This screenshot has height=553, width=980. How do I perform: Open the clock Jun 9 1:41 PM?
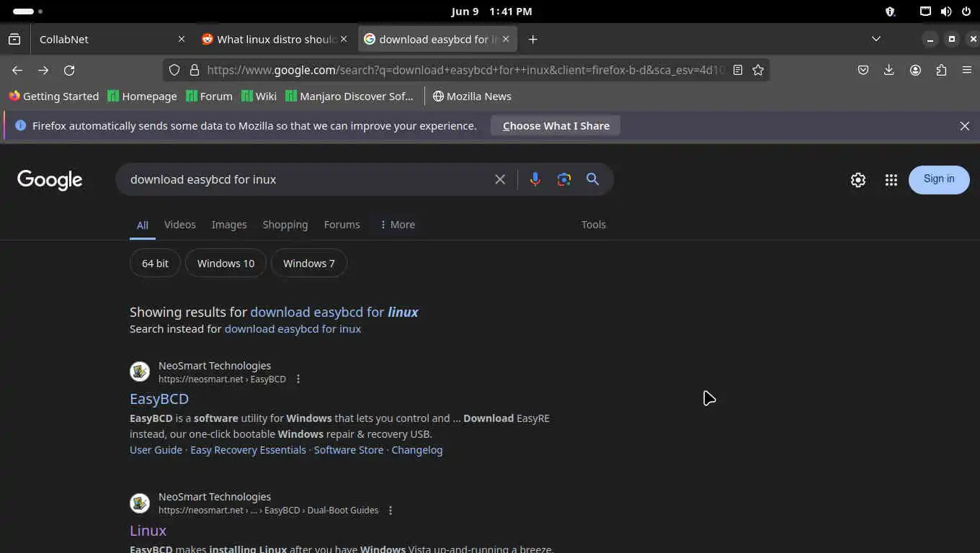(491, 12)
